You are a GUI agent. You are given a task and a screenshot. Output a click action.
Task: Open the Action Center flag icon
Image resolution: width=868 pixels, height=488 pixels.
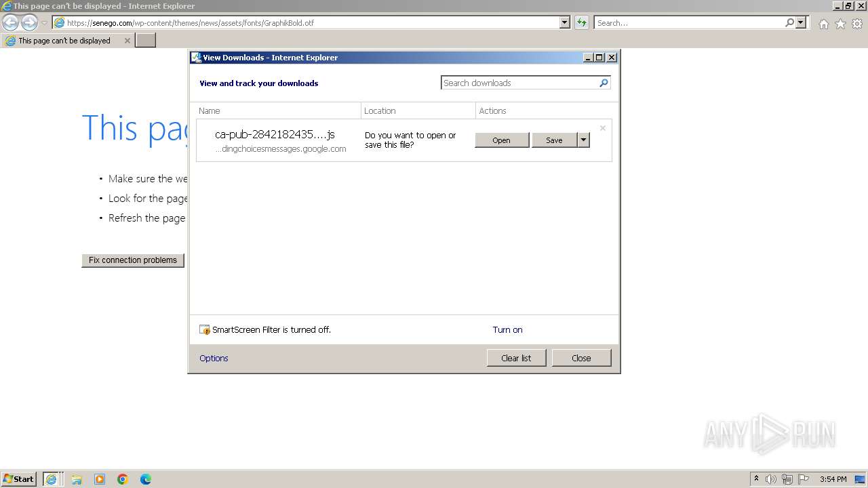804,479
